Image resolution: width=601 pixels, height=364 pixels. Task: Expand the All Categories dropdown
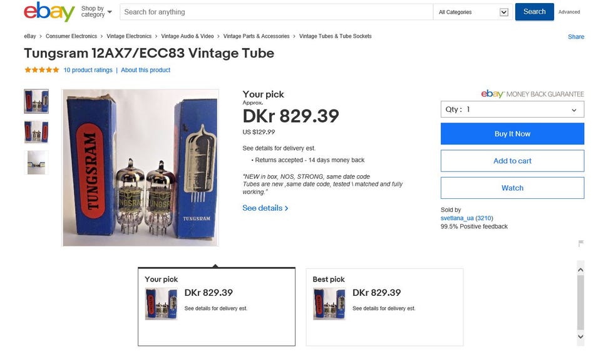[x=473, y=12]
